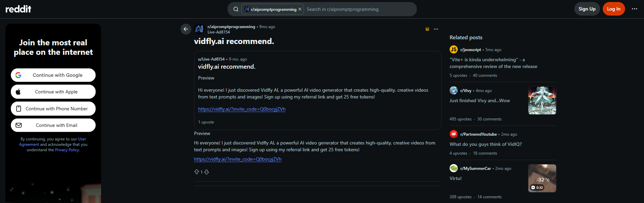Screen dimensions: 644x203
Task: Open the vidfly.ai invite link in preview card
Action: pos(242,109)
